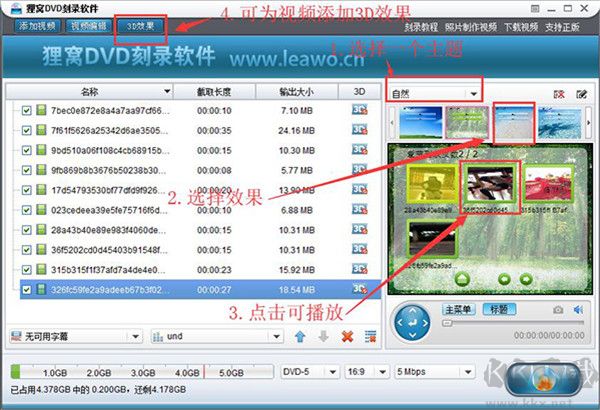Select the water splash theme thumbnail
Screen dimensions: 600x410
[x=559, y=123]
